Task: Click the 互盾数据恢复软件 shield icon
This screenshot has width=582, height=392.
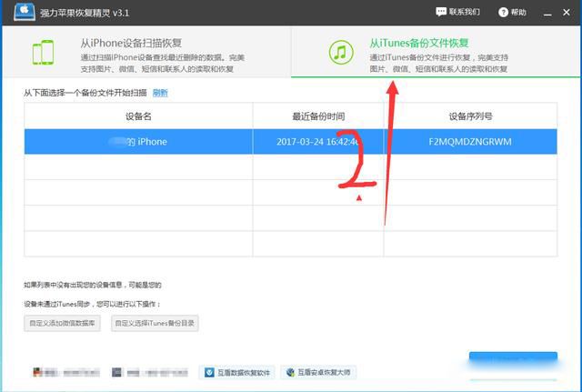Action: pos(206,372)
